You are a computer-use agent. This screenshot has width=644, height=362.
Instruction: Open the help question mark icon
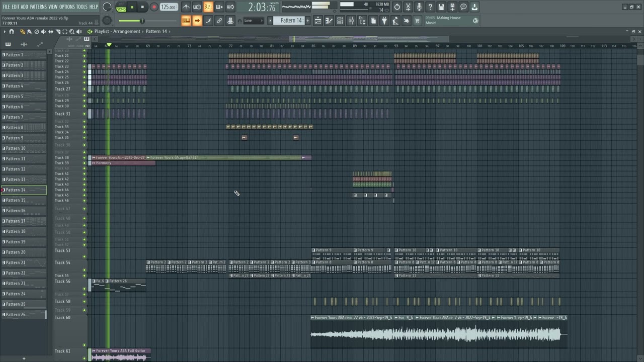coord(430,7)
